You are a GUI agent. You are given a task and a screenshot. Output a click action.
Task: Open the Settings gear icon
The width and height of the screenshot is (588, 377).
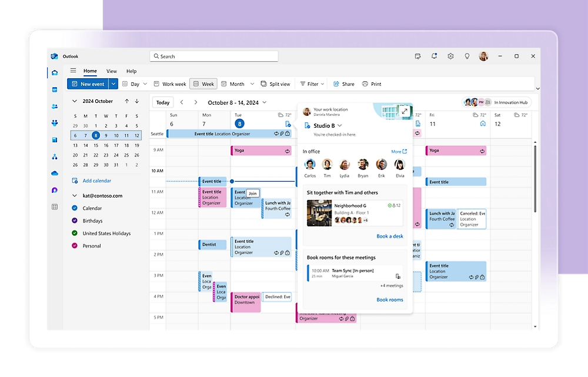(x=451, y=56)
